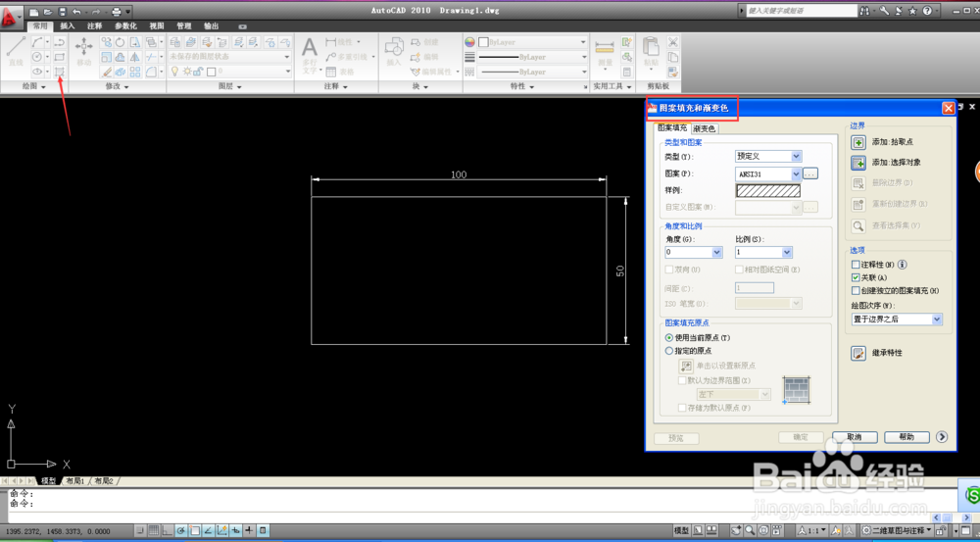Open the Angle (角度) dropdown
This screenshot has height=542, width=980.
click(x=717, y=253)
